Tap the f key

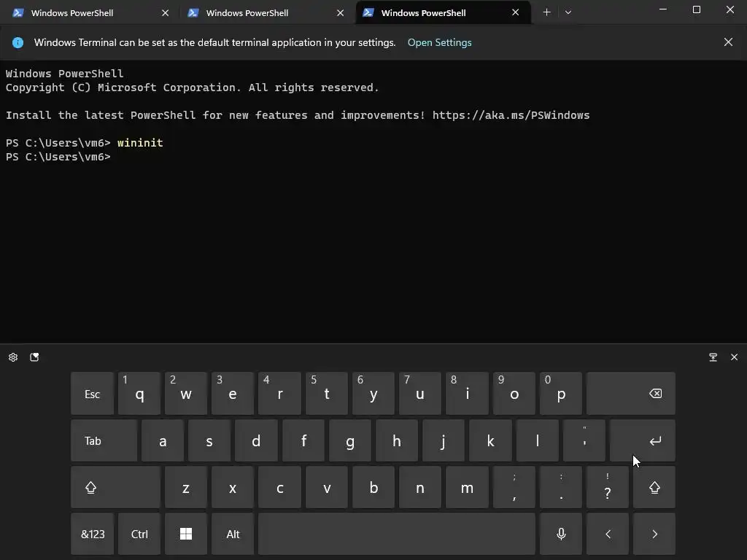pyautogui.click(x=303, y=440)
